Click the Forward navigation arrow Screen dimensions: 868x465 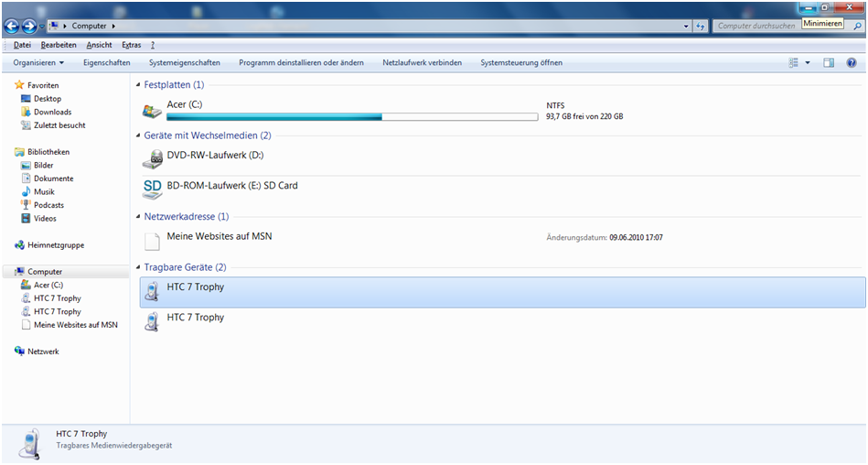pyautogui.click(x=28, y=26)
